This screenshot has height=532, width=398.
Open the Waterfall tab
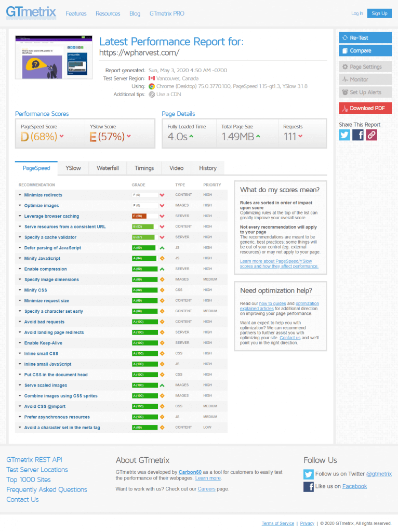108,168
